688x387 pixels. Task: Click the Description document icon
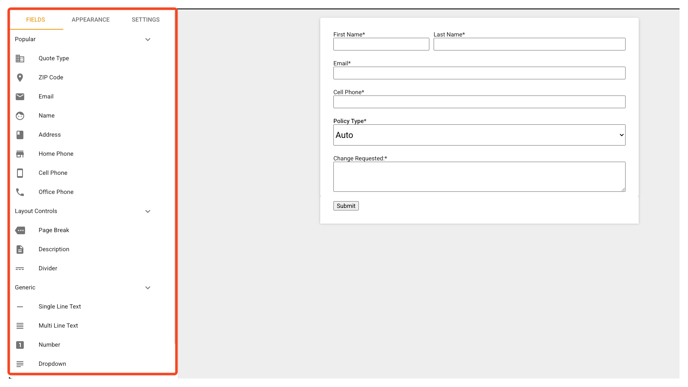pos(20,249)
